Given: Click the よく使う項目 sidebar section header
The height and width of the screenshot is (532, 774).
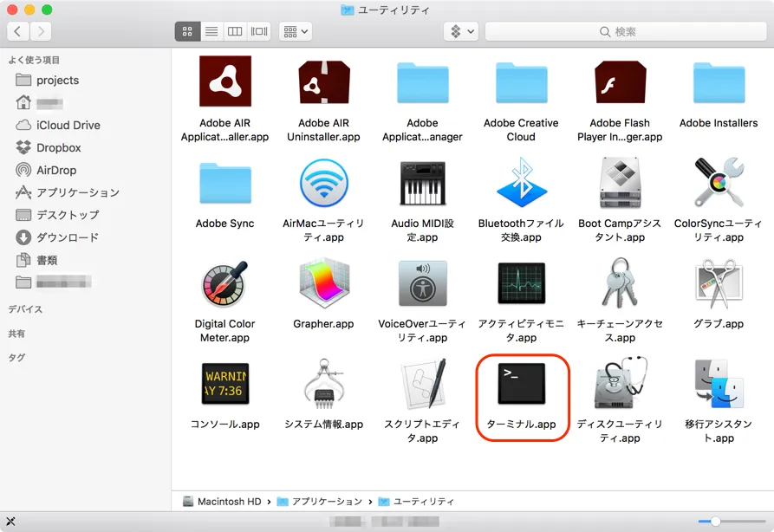Looking at the screenshot, I should tap(34, 60).
